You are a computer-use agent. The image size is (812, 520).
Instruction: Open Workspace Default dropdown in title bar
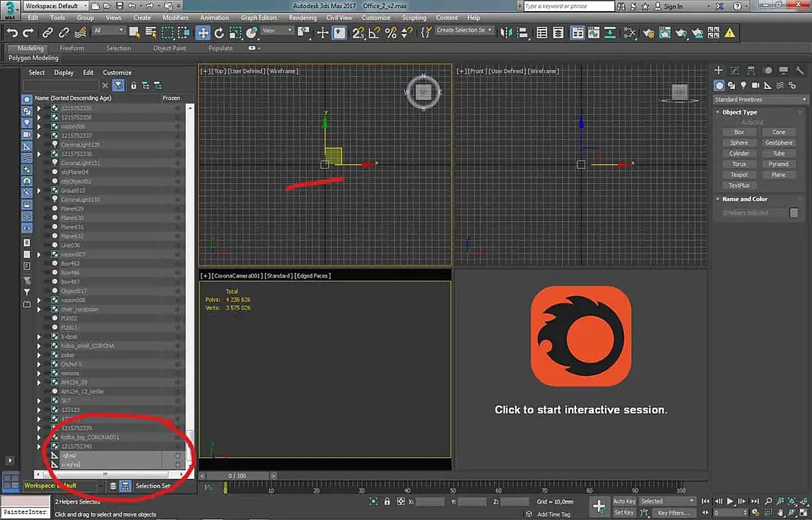click(56, 6)
